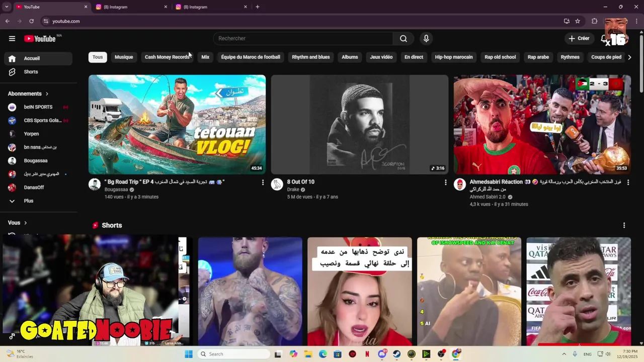Open options for 8 Out Of 10
644x362 pixels.
point(445,183)
